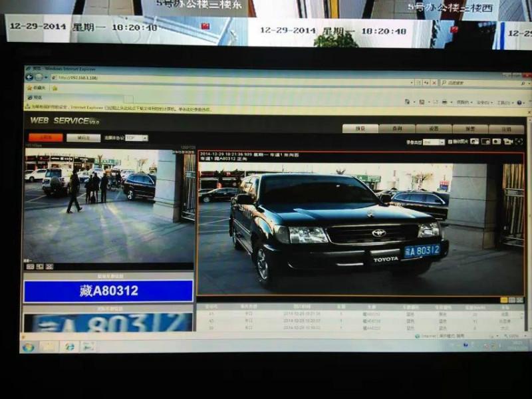Click second toolbar icon after the checkbox
The image size is (532, 399).
tap(485, 142)
